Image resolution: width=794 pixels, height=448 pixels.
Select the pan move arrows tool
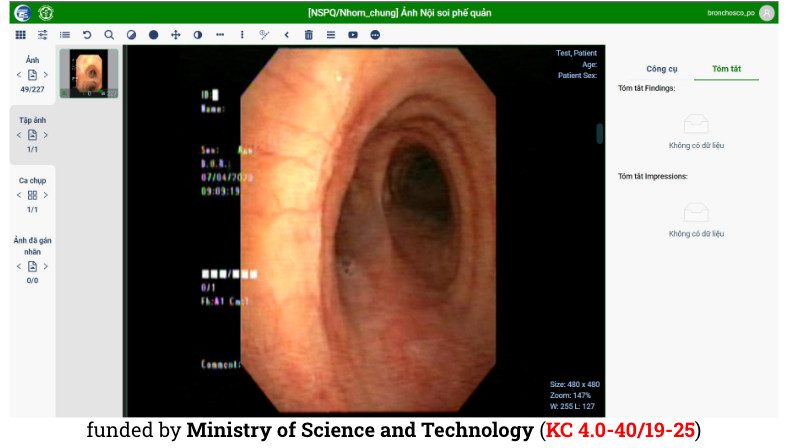175,34
